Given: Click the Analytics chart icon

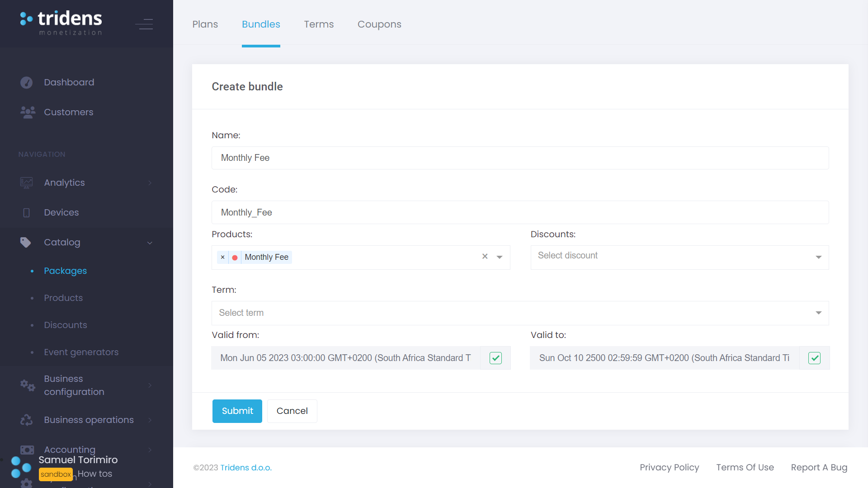Looking at the screenshot, I should coord(27,183).
